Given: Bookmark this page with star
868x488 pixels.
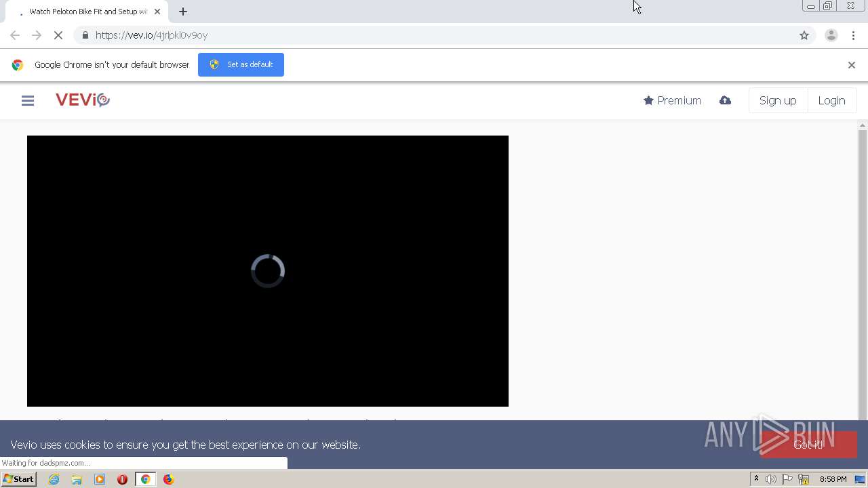Looking at the screenshot, I should click(x=804, y=35).
